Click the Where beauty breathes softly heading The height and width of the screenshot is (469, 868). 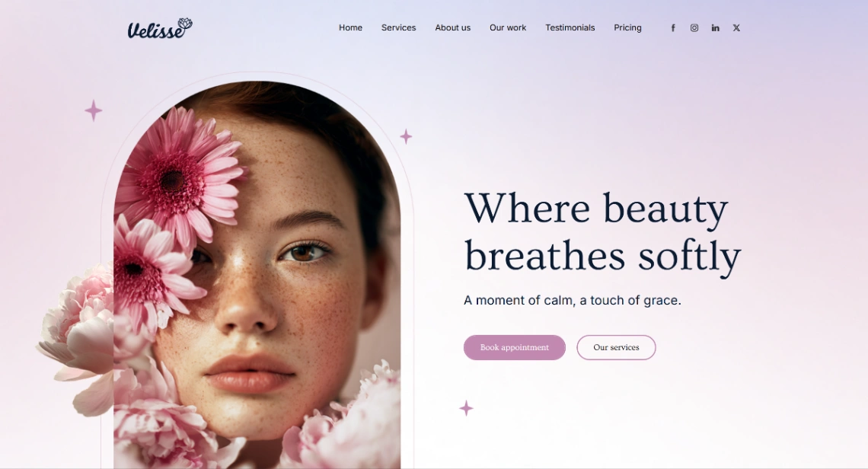[x=602, y=231]
